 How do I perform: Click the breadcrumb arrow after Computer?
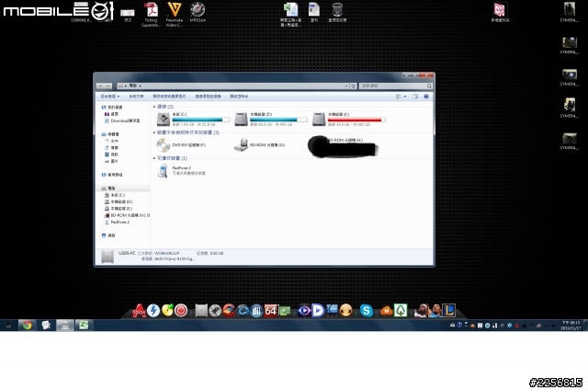pos(140,86)
